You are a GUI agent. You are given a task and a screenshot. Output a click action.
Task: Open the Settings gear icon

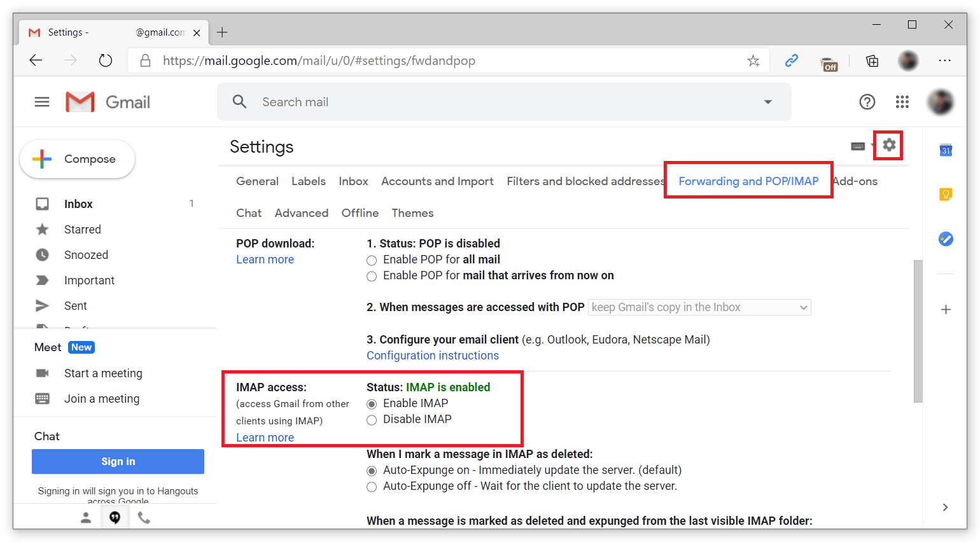(889, 145)
